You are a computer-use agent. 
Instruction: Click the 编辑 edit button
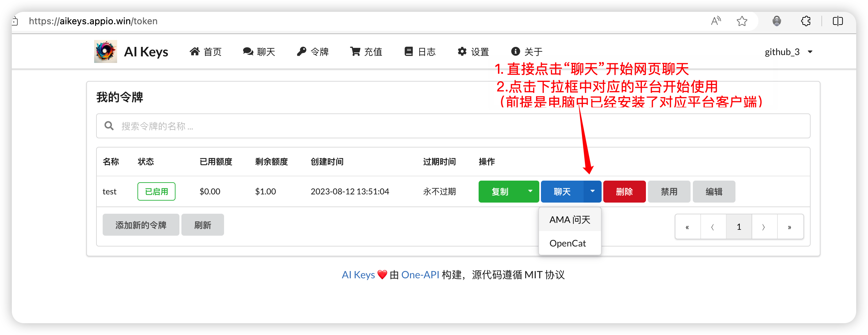point(714,191)
